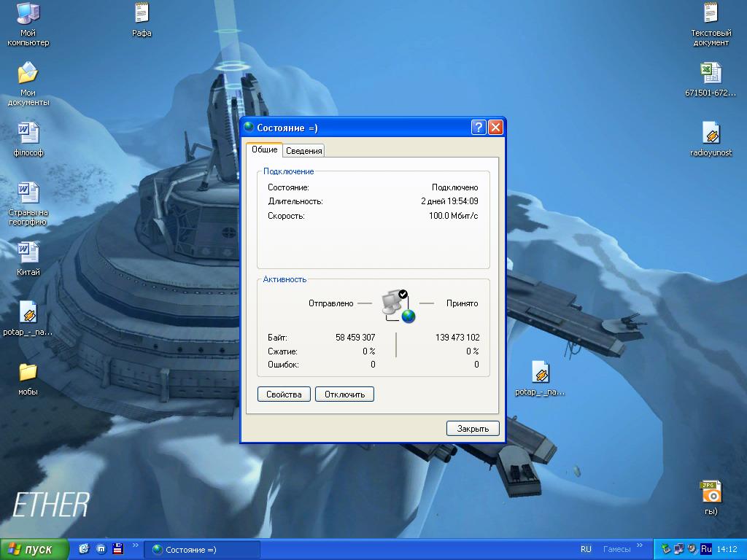The width and height of the screenshot is (747, 560).
Task: Click the sent bytes value 58 459 307
Action: (355, 337)
